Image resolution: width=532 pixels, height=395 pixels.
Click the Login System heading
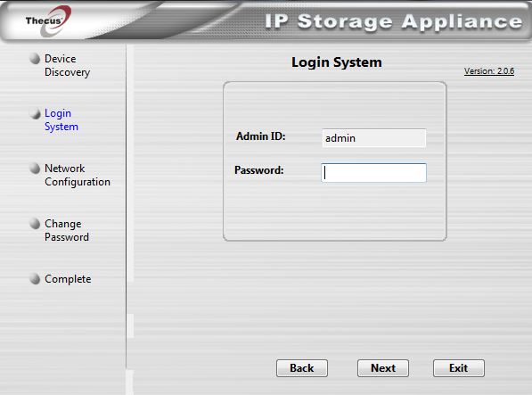click(337, 62)
